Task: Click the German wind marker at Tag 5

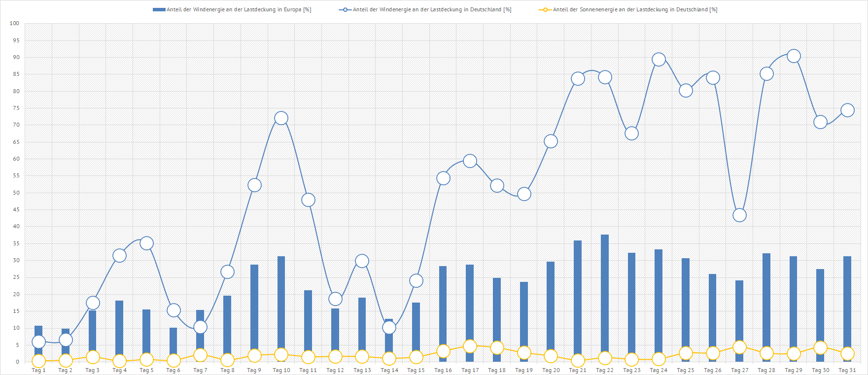Action: click(x=146, y=243)
